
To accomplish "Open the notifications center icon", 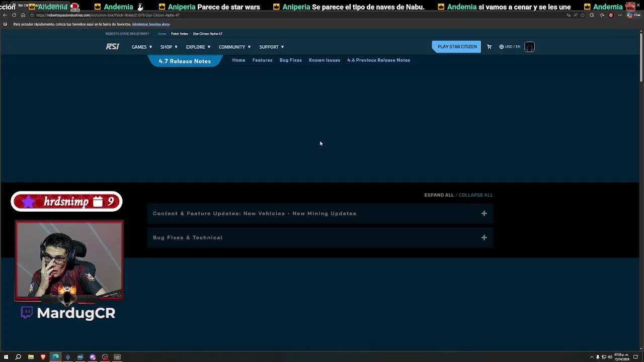I will pos(636,357).
